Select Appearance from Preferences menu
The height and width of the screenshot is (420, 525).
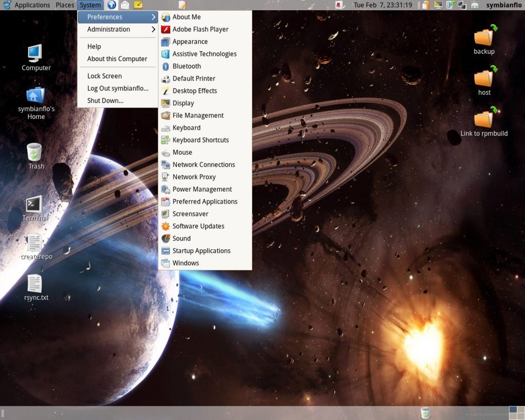pyautogui.click(x=190, y=42)
